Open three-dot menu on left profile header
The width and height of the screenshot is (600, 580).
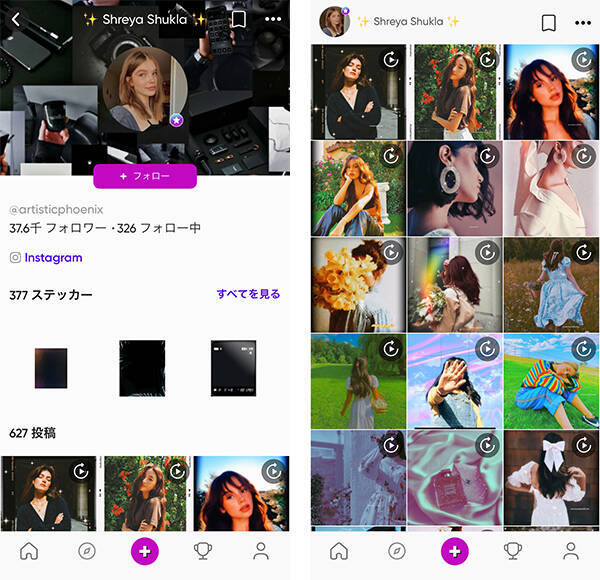(x=273, y=19)
